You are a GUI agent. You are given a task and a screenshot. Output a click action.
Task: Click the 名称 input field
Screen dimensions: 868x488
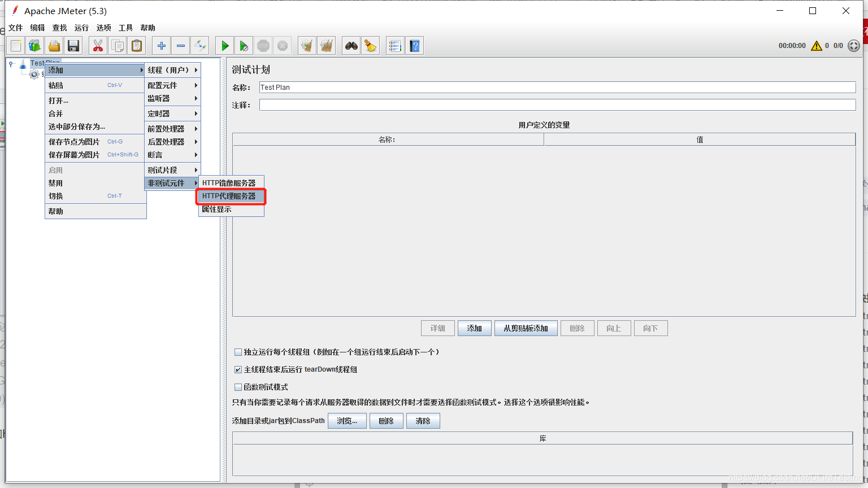[x=557, y=87]
